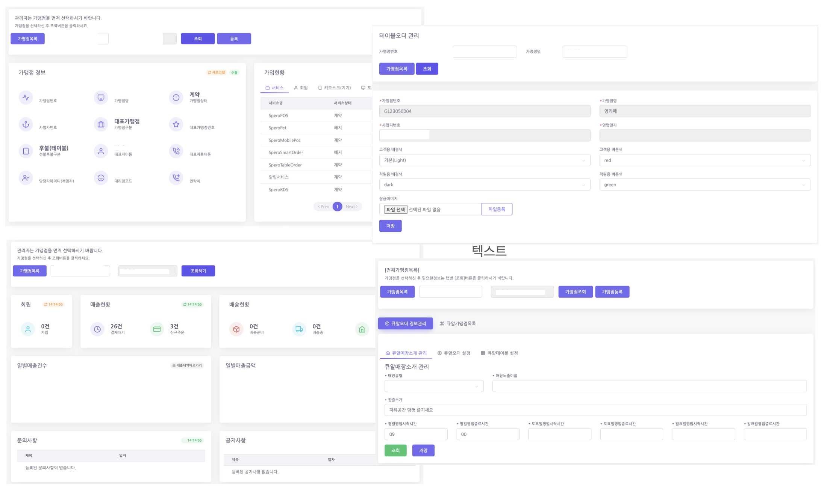Click 저장 below 잠금이미지
This screenshot has width=827, height=504.
pyautogui.click(x=390, y=226)
